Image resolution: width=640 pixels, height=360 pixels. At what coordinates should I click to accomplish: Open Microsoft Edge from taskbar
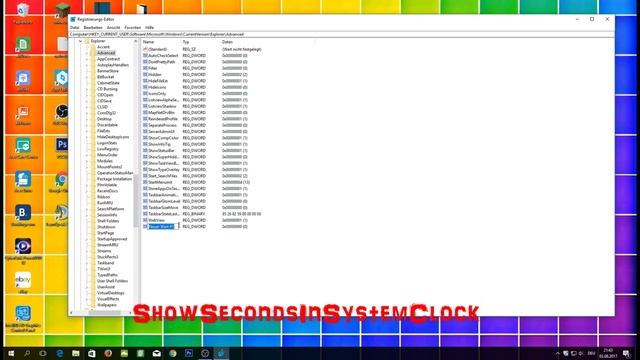60,353
